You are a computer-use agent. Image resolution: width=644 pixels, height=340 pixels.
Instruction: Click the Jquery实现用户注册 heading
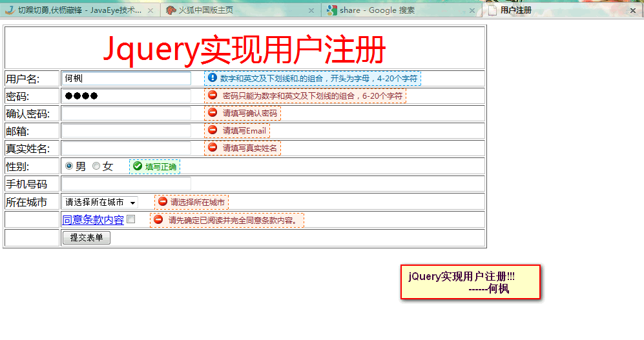(x=244, y=49)
